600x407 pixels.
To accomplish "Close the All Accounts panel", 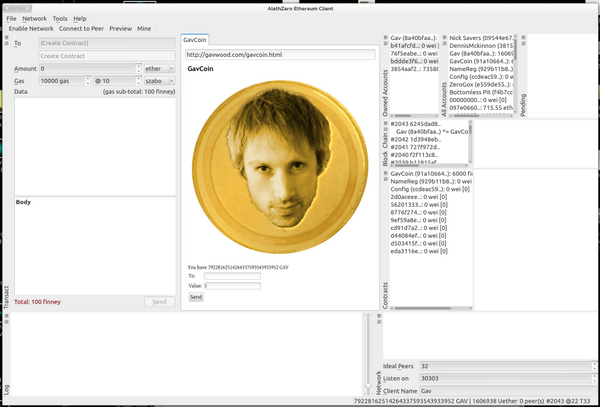I will (x=445, y=37).
